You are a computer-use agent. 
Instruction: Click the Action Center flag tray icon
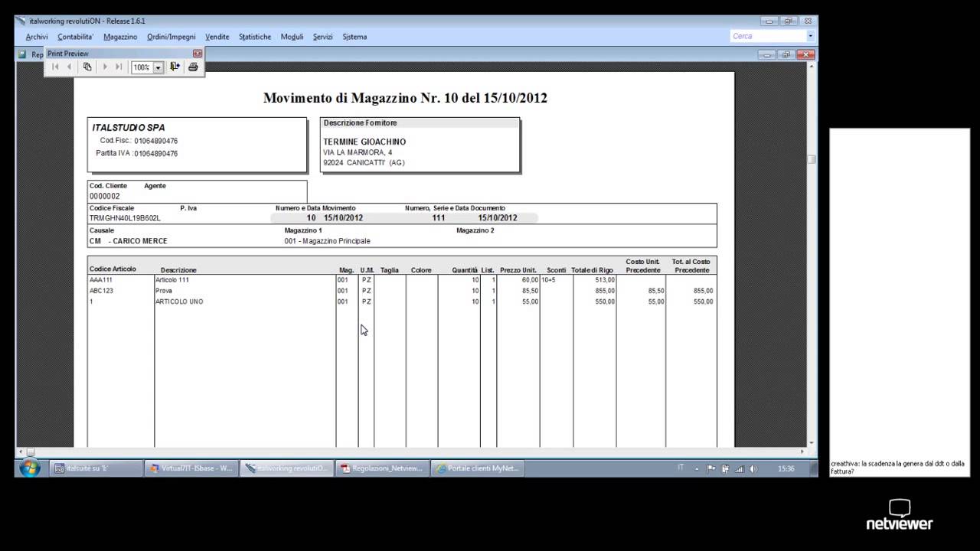pos(711,468)
